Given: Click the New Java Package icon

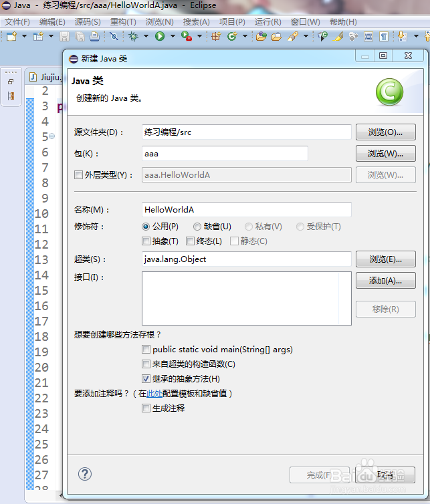Looking at the screenshot, I should 216,36.
